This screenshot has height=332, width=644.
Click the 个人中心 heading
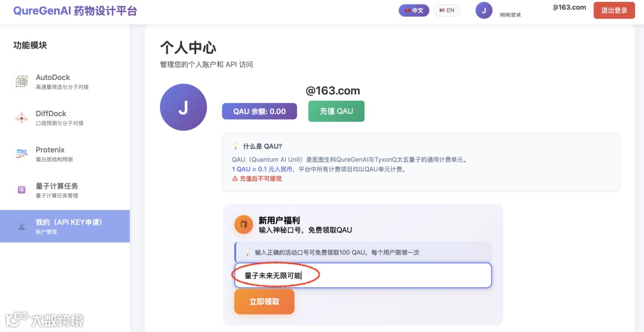point(188,48)
